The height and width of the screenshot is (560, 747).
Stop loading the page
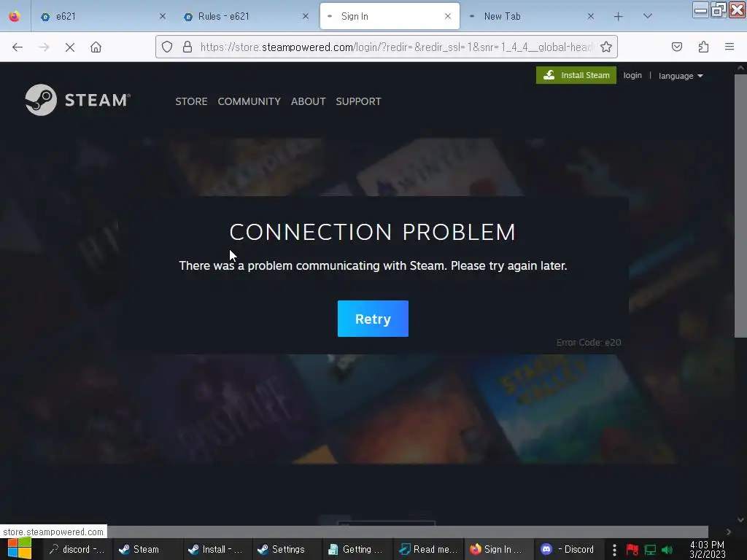click(x=70, y=47)
